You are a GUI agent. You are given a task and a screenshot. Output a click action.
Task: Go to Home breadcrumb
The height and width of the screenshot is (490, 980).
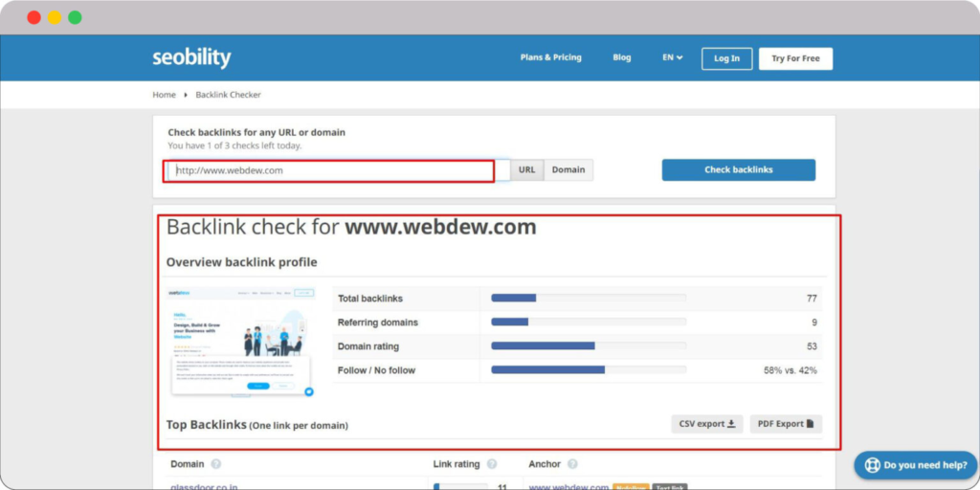pos(165,95)
